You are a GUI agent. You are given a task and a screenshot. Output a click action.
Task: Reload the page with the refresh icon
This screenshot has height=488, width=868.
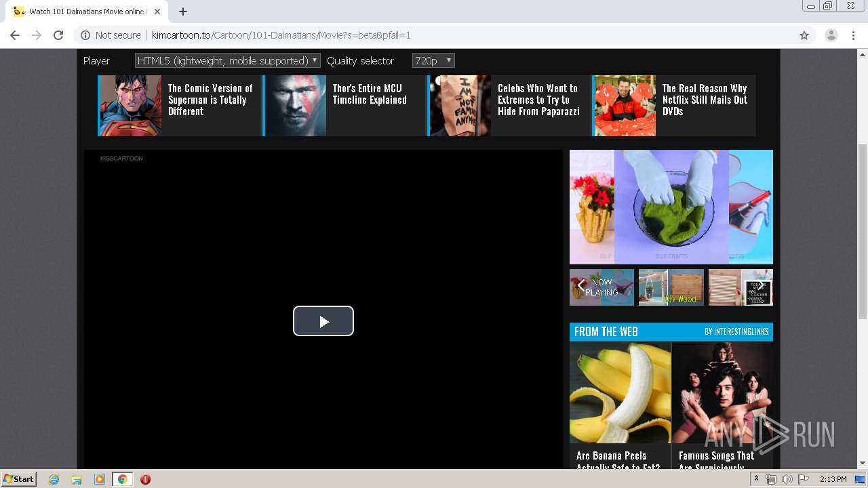(x=58, y=35)
